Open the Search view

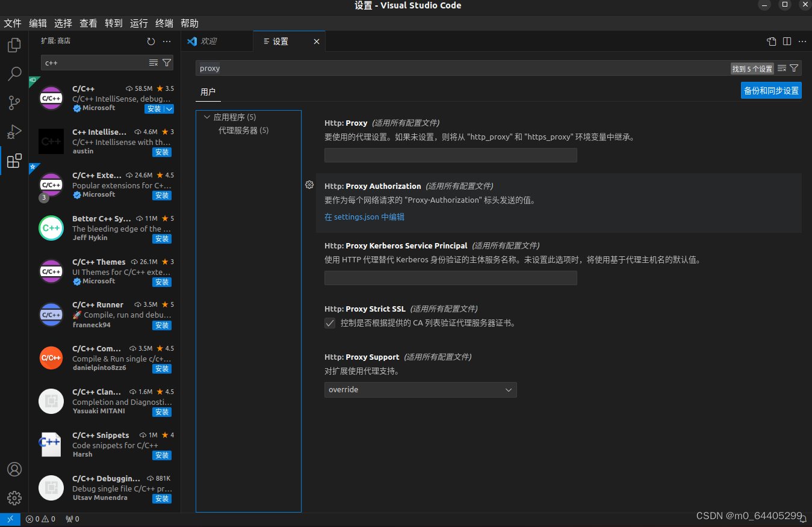tap(14, 73)
